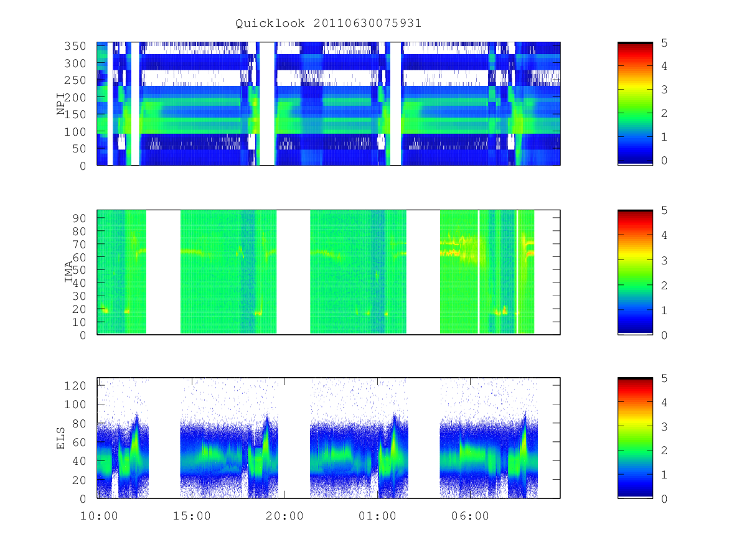
Task: Click the 3 label on the IMA colorbar
Action: (x=665, y=260)
